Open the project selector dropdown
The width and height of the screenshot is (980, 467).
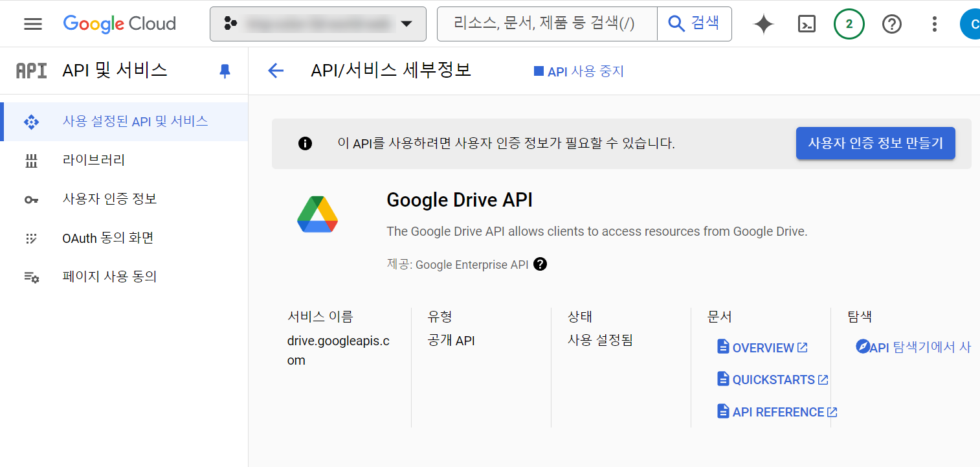[x=318, y=24]
